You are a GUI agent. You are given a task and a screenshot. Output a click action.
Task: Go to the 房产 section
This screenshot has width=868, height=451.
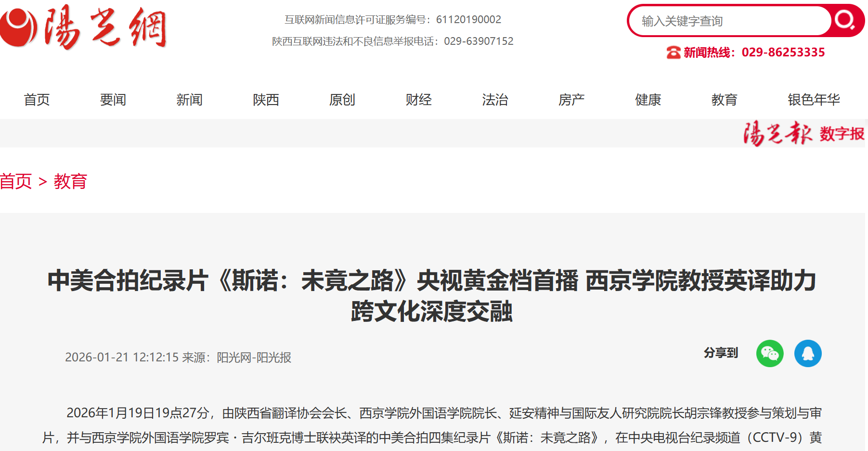[571, 100]
